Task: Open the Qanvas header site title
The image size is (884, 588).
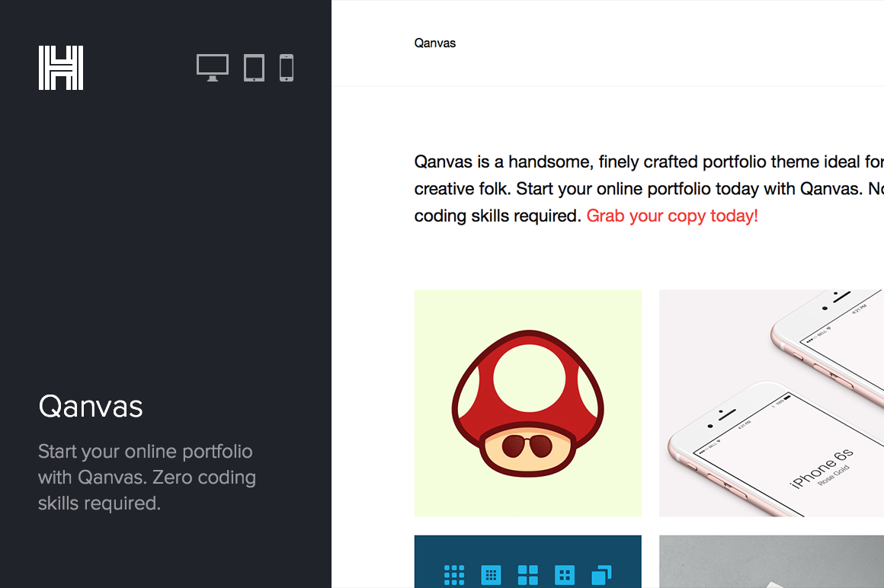Action: [x=434, y=43]
